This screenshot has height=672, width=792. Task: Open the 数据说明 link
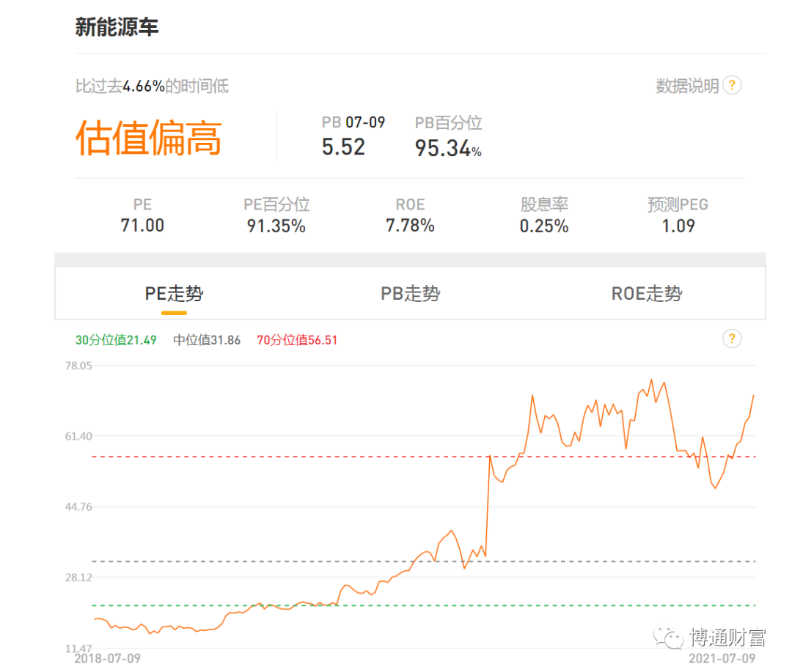pyautogui.click(x=687, y=86)
